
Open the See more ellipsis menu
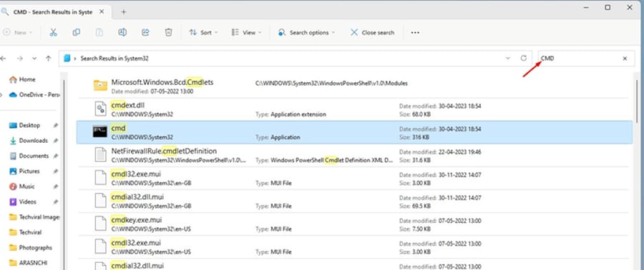pos(415,32)
